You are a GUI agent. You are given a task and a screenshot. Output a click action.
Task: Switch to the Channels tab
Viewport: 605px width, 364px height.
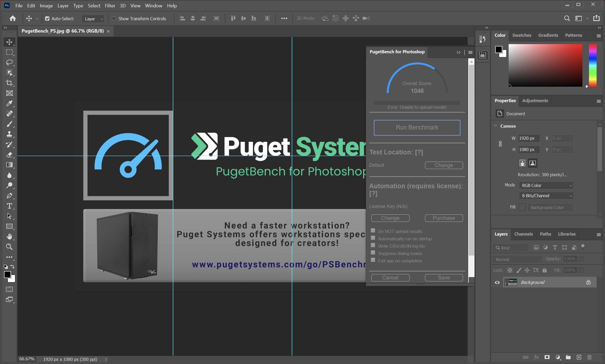[x=523, y=234]
